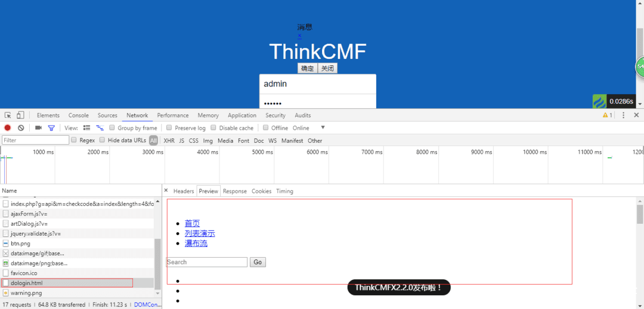Click the btn.png file icon
Screen dimensions: 644x309
[x=6, y=244]
